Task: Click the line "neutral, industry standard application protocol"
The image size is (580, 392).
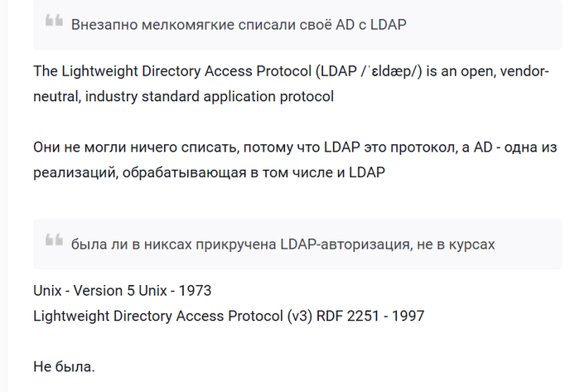Action: pos(183,96)
